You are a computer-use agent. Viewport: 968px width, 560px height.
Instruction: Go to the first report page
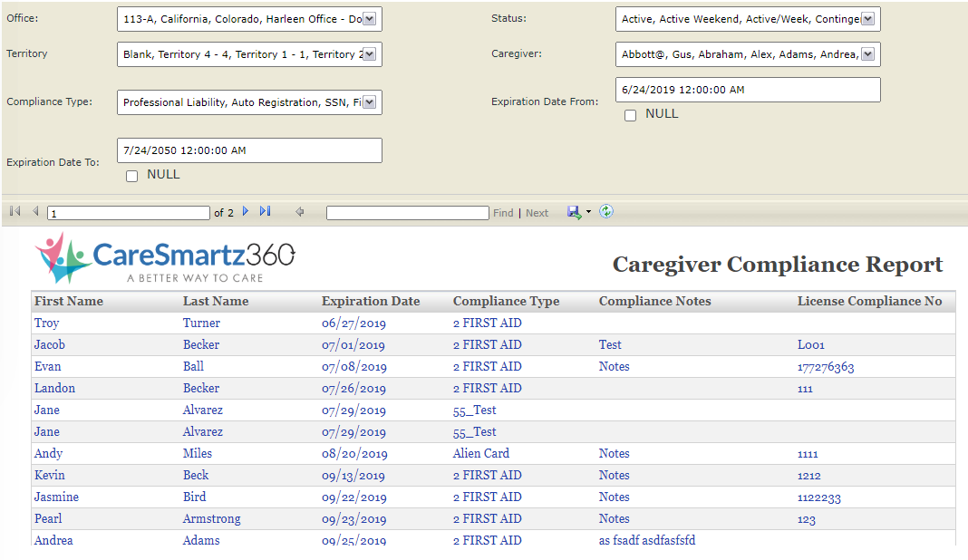coord(15,212)
